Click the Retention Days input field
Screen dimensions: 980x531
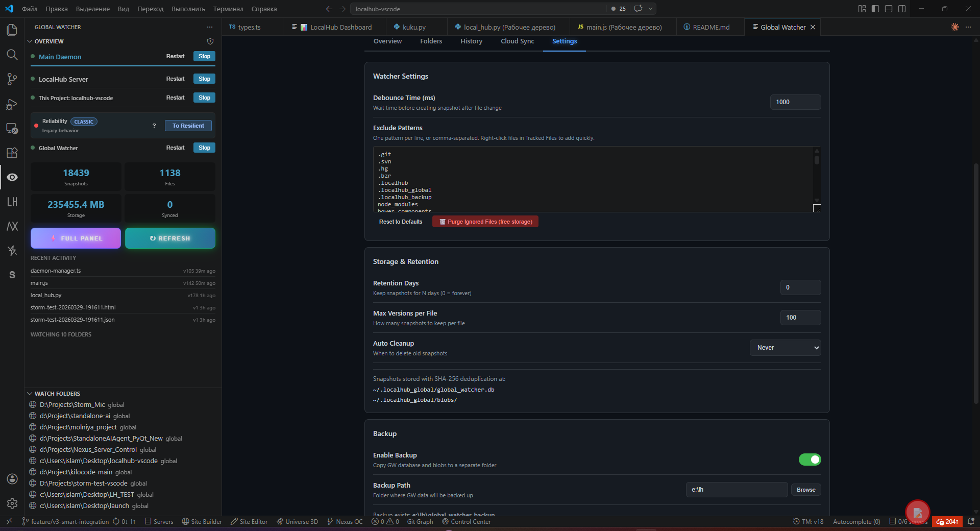coord(800,287)
